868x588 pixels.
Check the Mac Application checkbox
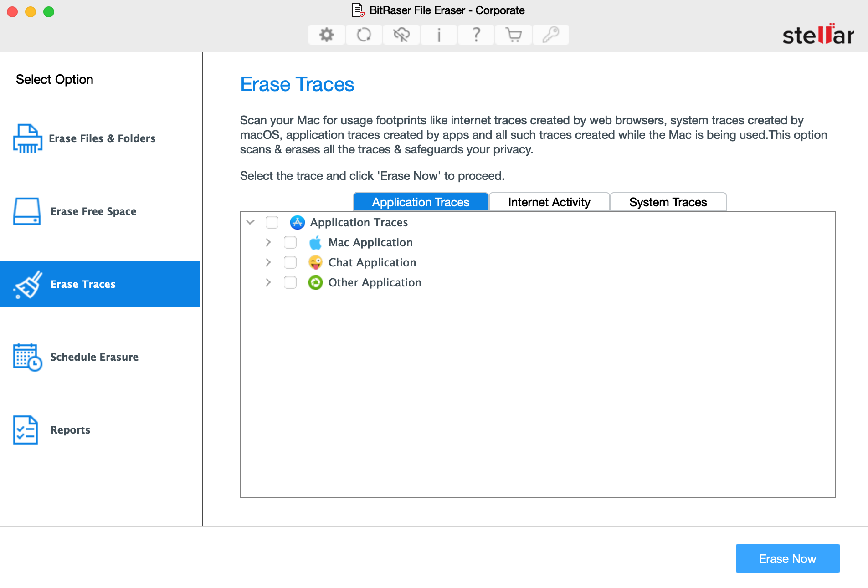tap(290, 242)
